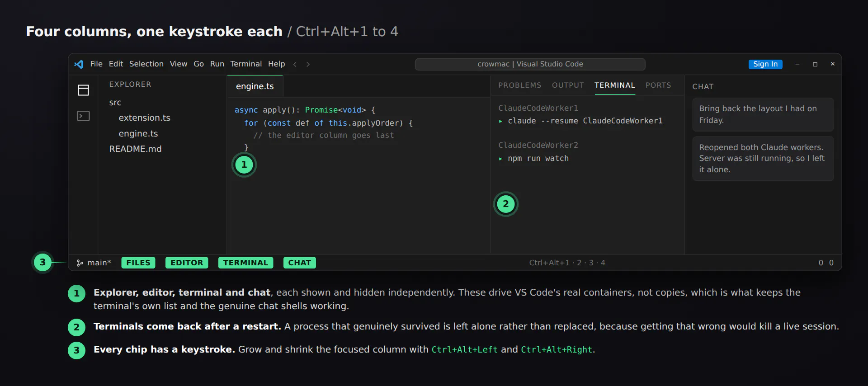
Task: Click the EXPLORER panel header
Action: 130,85
